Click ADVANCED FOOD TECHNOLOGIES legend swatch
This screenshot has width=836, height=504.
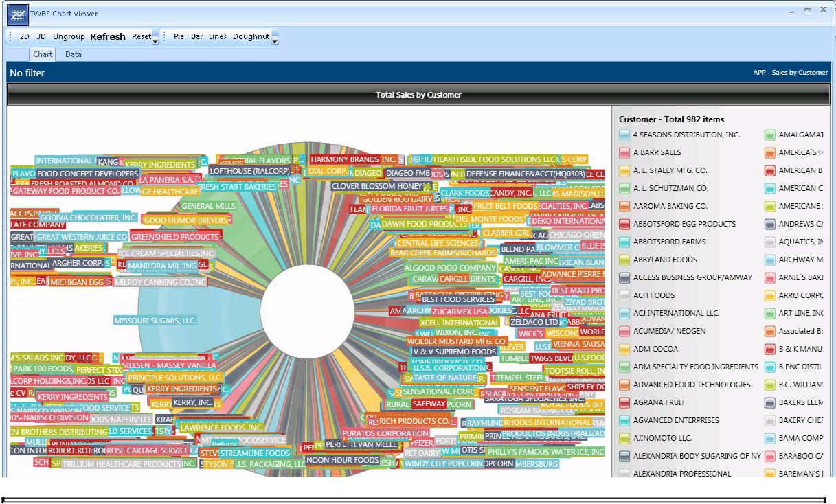pyautogui.click(x=624, y=385)
